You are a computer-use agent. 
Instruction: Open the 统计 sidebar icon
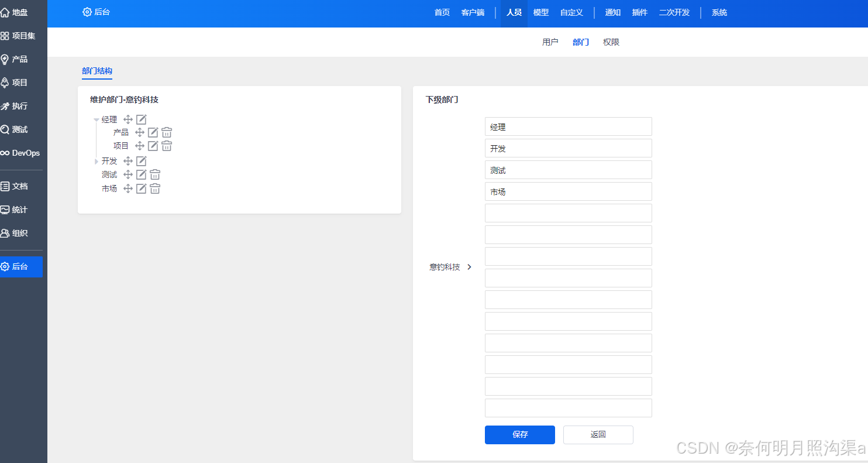point(5,210)
